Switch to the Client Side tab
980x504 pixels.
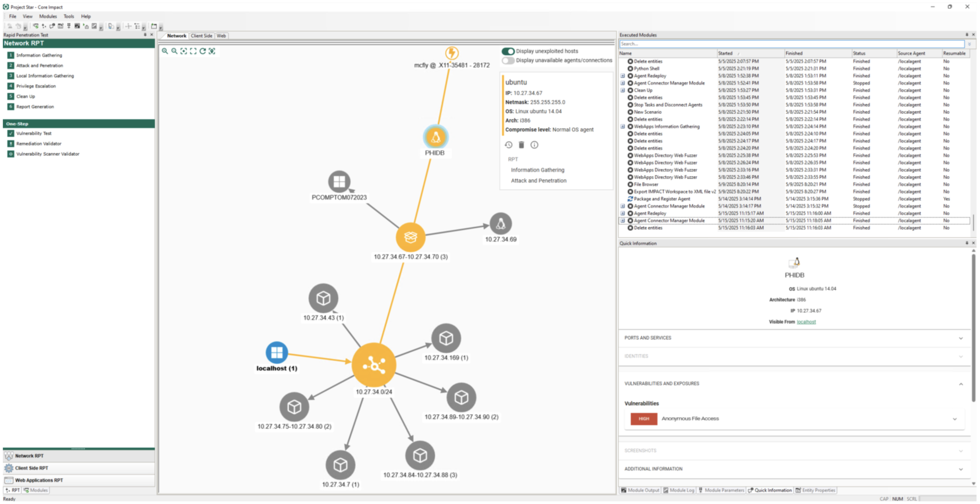[202, 36]
